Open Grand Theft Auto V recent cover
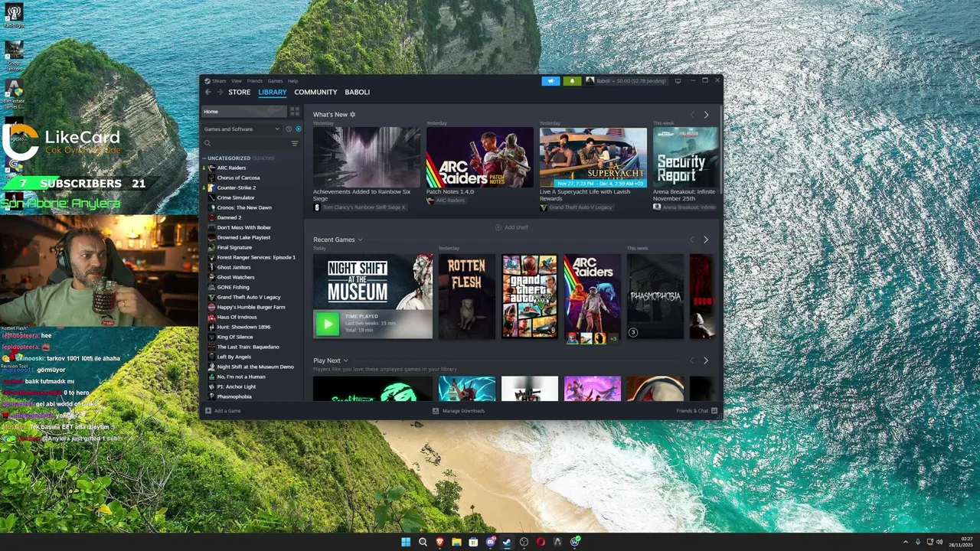980x551 pixels. coord(530,296)
